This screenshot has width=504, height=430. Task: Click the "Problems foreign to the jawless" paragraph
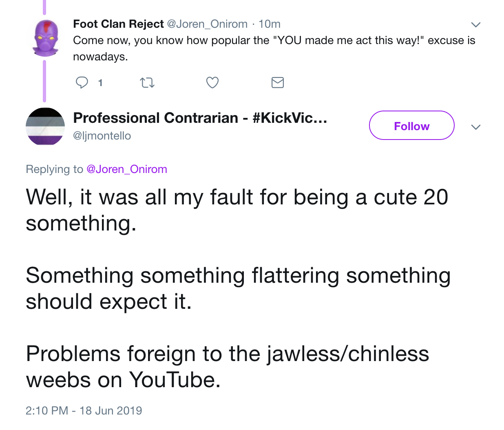coord(228,367)
